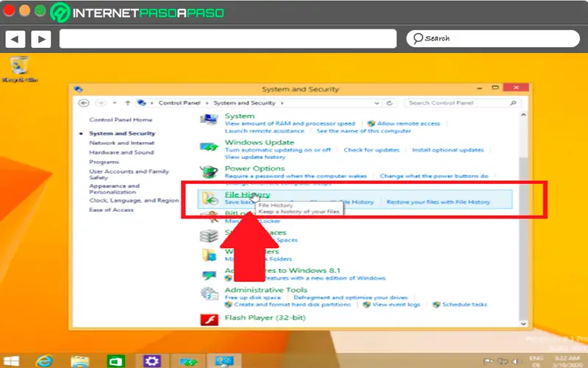Click the Work Folders icon

click(209, 255)
